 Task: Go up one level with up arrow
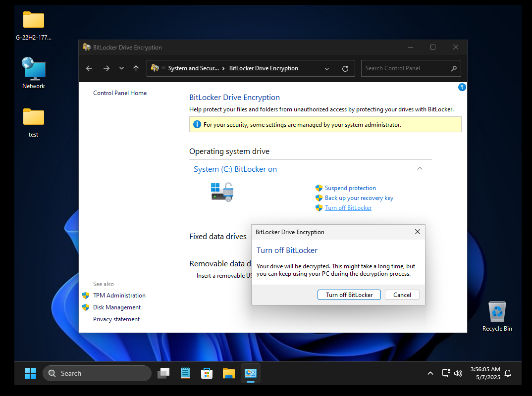(x=136, y=68)
